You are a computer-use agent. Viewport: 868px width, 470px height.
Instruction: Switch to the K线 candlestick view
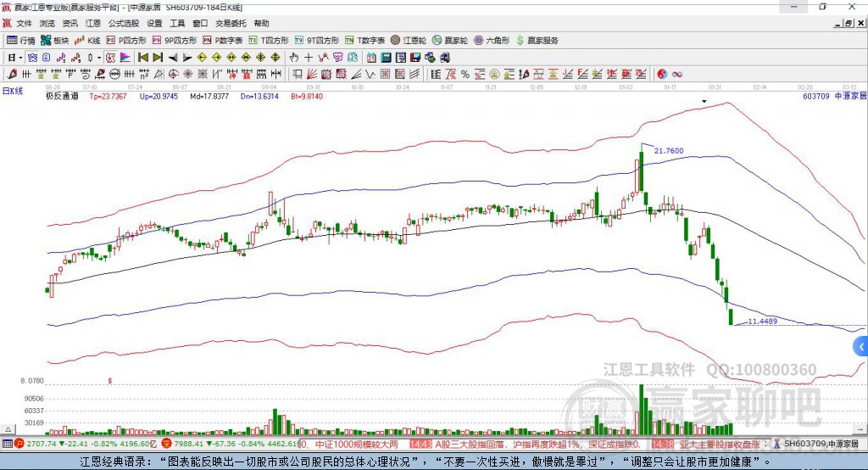(x=87, y=41)
